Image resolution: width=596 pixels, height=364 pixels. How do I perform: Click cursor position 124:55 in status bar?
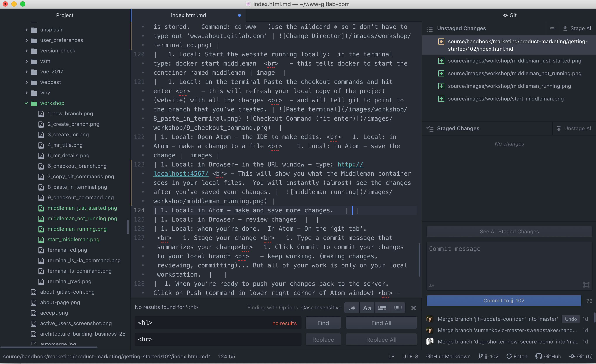227,357
